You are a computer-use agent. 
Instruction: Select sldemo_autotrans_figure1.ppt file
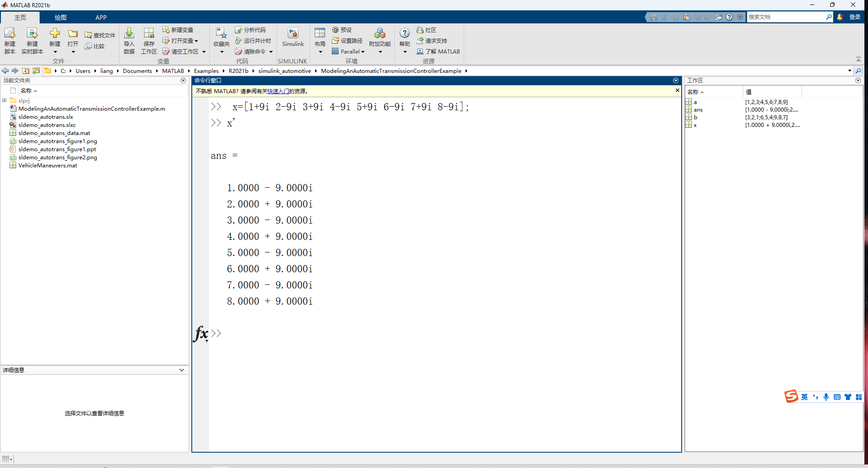pos(57,149)
